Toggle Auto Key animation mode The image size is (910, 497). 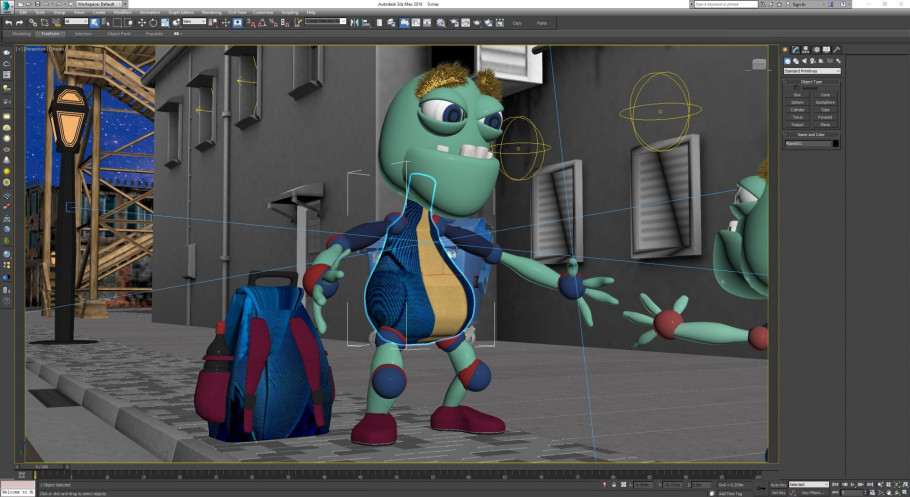778,484
